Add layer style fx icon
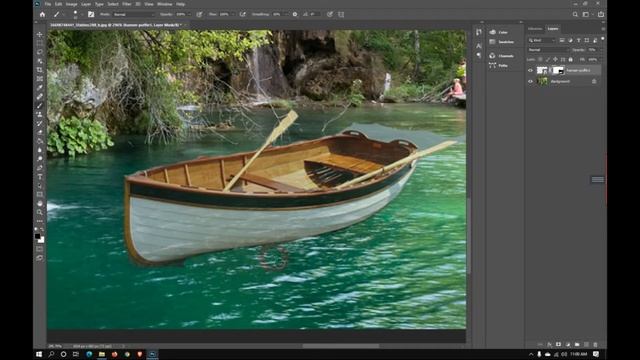This screenshot has width=640, height=360. pyautogui.click(x=549, y=344)
